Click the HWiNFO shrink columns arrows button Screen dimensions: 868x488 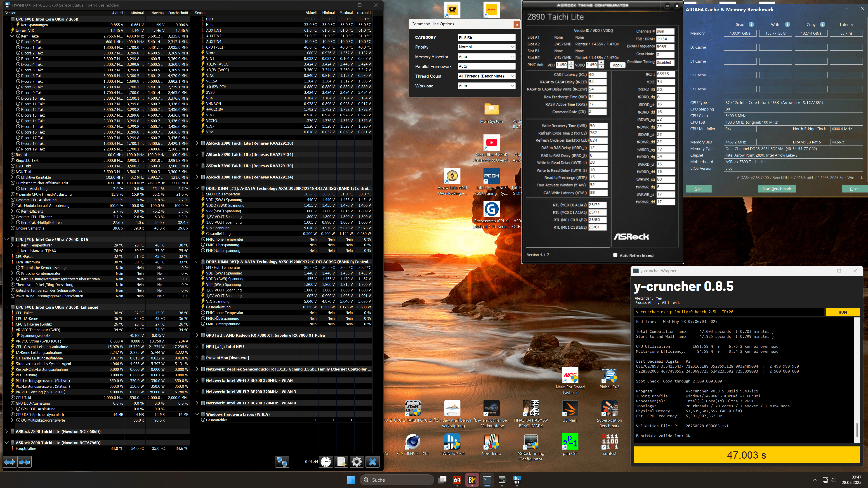point(25,462)
